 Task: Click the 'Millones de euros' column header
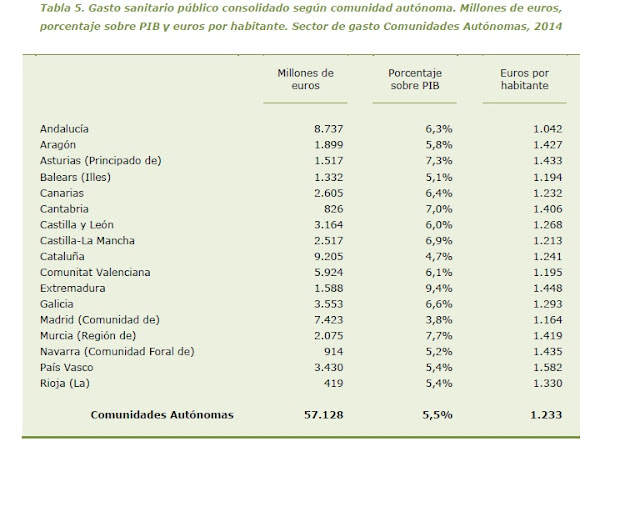[x=305, y=79]
